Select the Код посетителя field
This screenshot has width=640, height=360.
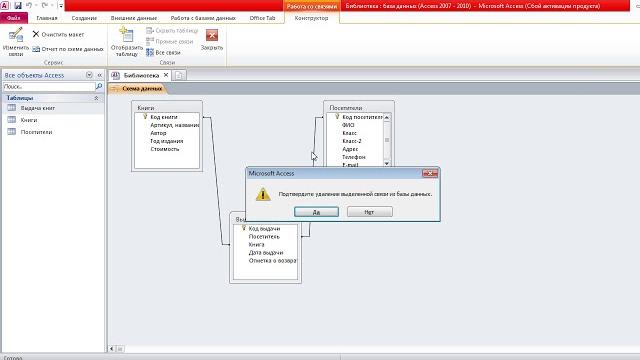pos(362,117)
